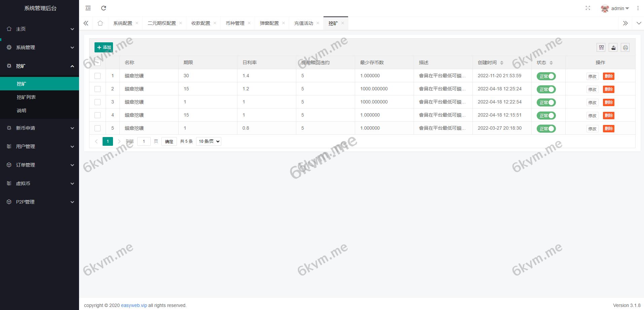The image size is (644, 310).
Task: Check the select-all checkbox in table header
Action: [98, 62]
